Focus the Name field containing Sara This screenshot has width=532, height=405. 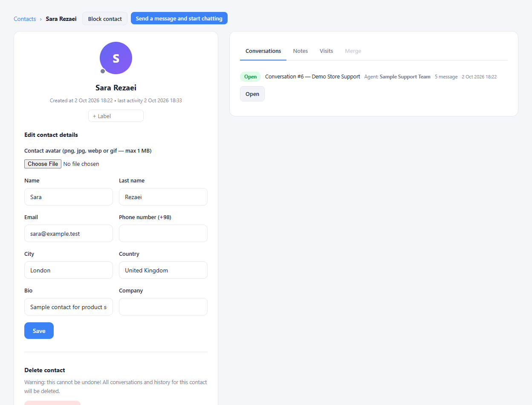(x=69, y=197)
